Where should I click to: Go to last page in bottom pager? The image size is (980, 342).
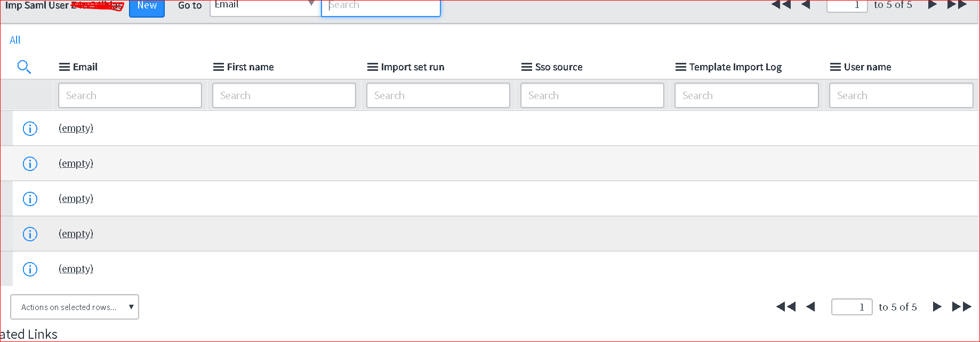tap(962, 307)
